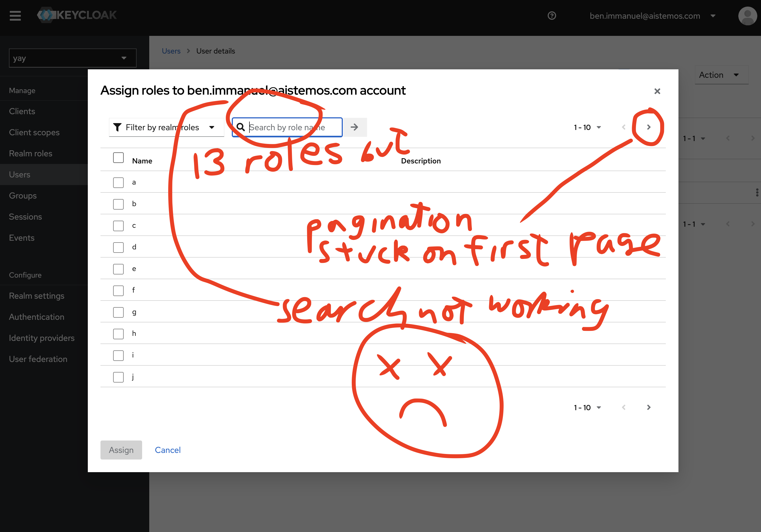Click the user avatar icon

pos(747,16)
